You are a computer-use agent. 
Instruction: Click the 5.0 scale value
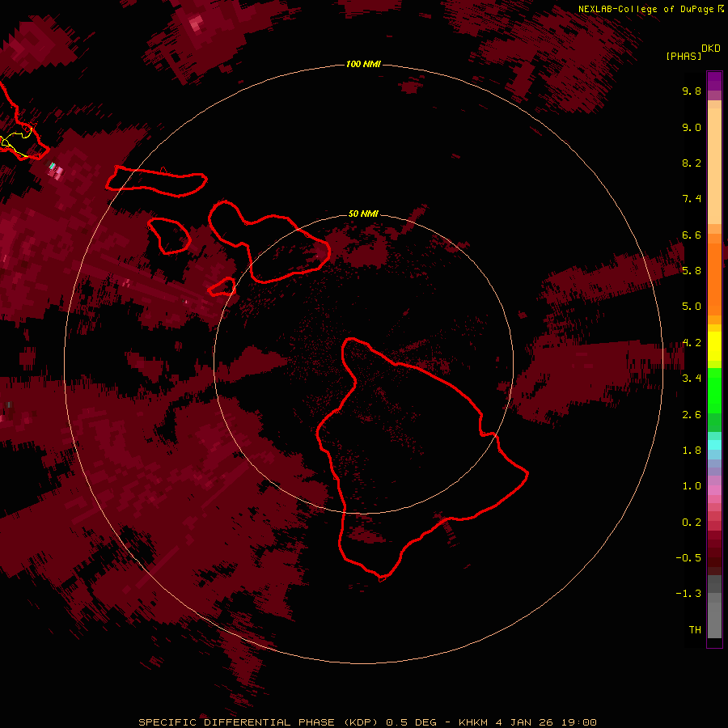coord(692,307)
